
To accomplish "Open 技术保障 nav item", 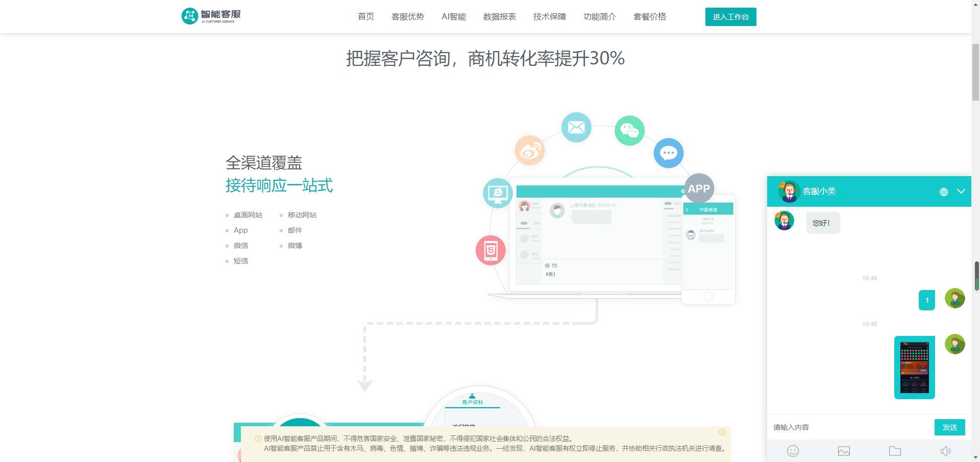I will point(550,17).
